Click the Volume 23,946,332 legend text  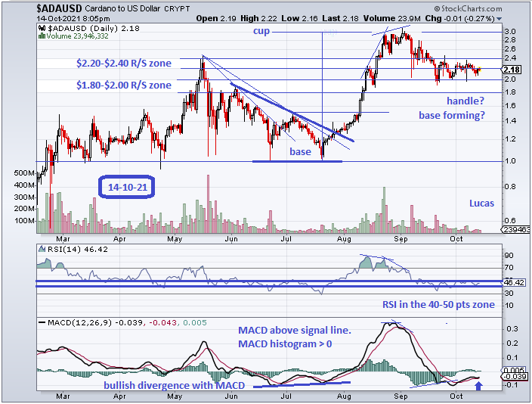click(77, 36)
